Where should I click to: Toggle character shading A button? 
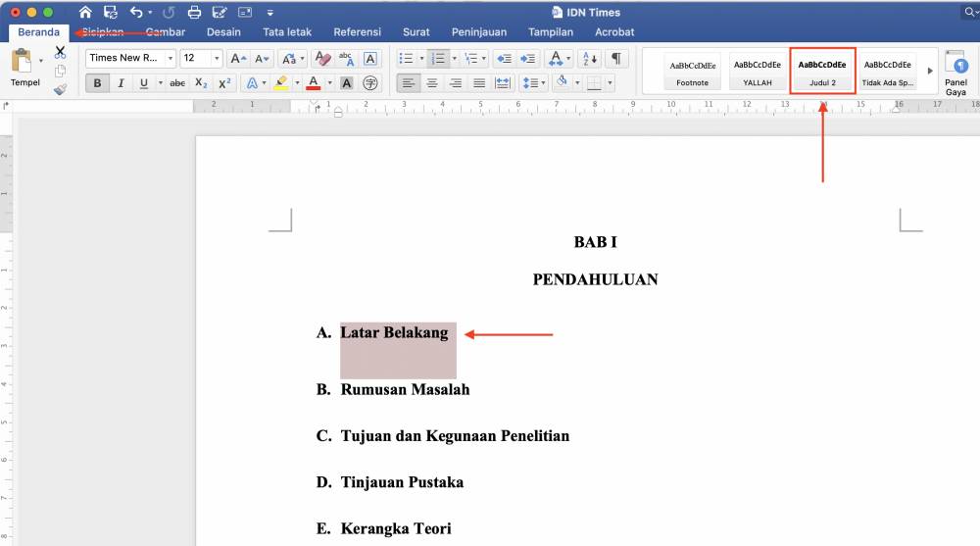point(347,82)
